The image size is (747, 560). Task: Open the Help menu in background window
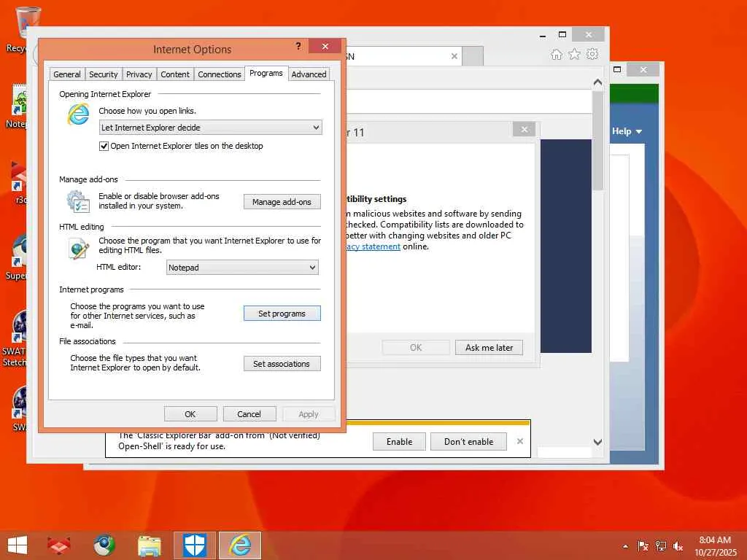(627, 131)
